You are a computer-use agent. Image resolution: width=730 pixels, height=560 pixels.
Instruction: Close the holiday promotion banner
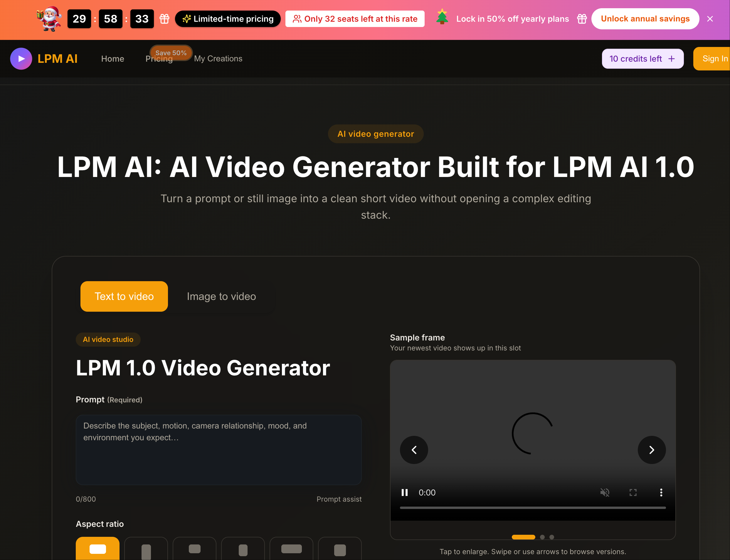710,19
